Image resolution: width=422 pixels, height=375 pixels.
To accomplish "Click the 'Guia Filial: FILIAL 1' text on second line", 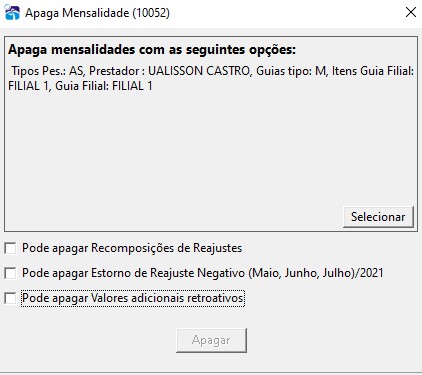I will 104,86.
